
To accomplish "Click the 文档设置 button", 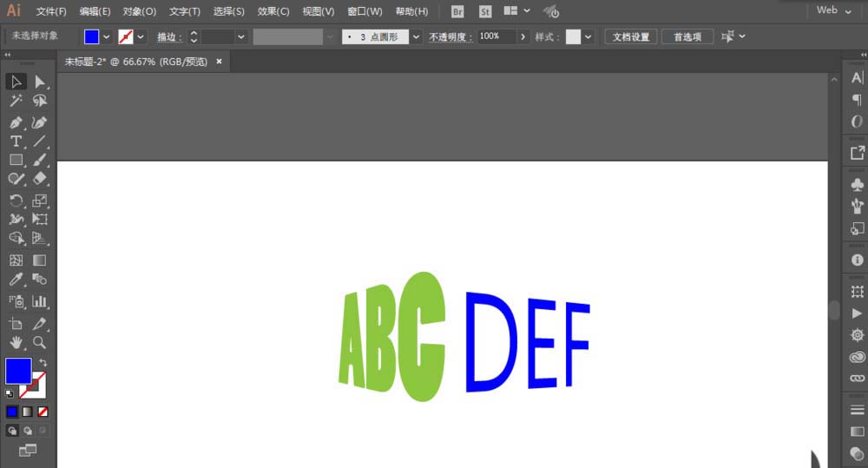I will pos(630,36).
